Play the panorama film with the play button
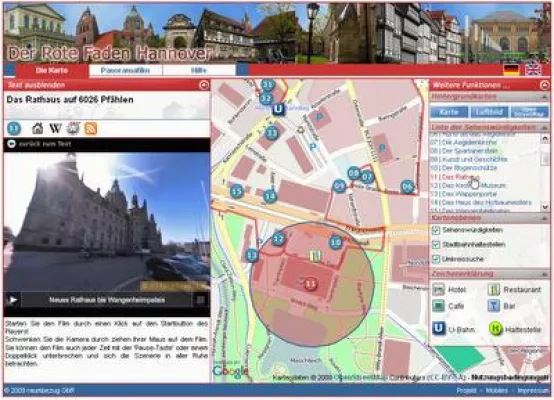 13,300
